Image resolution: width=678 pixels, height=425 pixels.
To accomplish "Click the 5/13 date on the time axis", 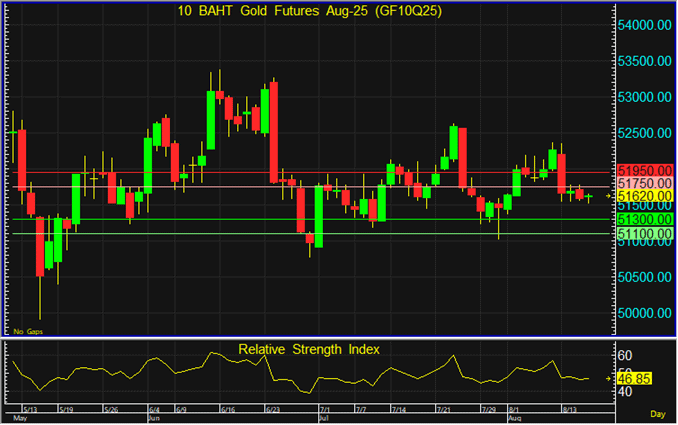I will 29,410.
